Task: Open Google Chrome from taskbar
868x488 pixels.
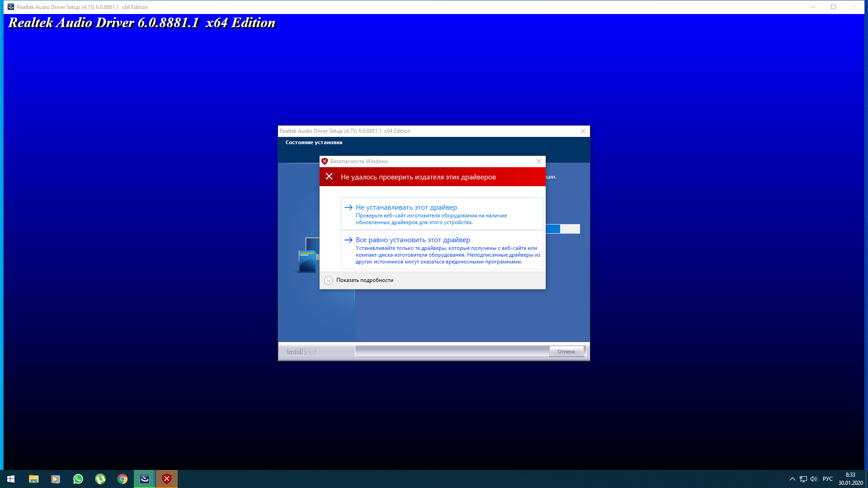Action: [x=123, y=479]
